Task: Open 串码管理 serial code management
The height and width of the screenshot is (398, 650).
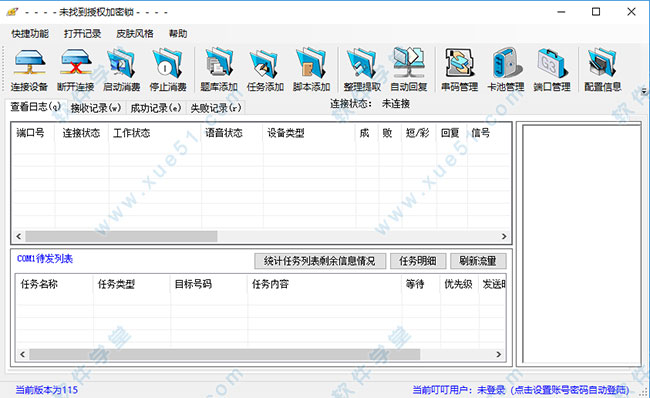Action: click(459, 69)
